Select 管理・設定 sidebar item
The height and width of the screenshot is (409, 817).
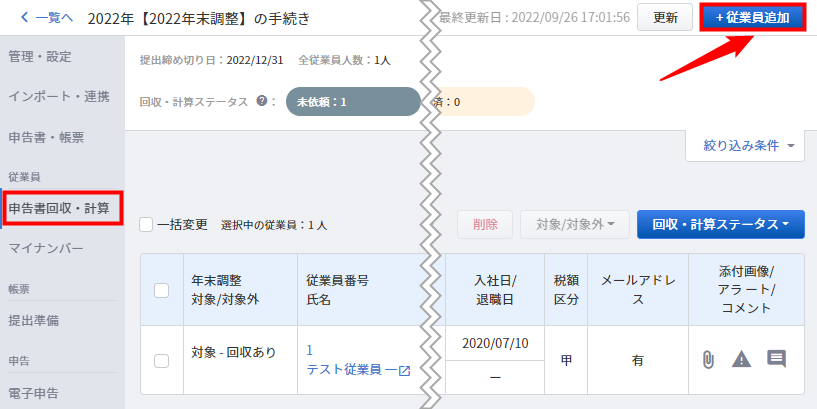(x=40, y=57)
